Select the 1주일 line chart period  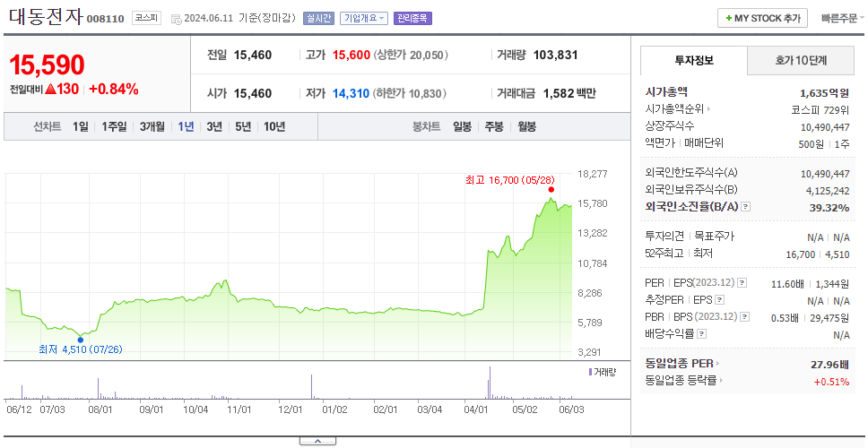coord(114,126)
